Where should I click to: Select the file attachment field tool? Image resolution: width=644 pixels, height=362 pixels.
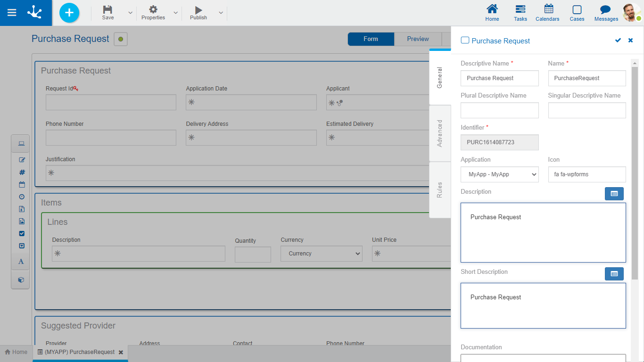click(x=21, y=209)
